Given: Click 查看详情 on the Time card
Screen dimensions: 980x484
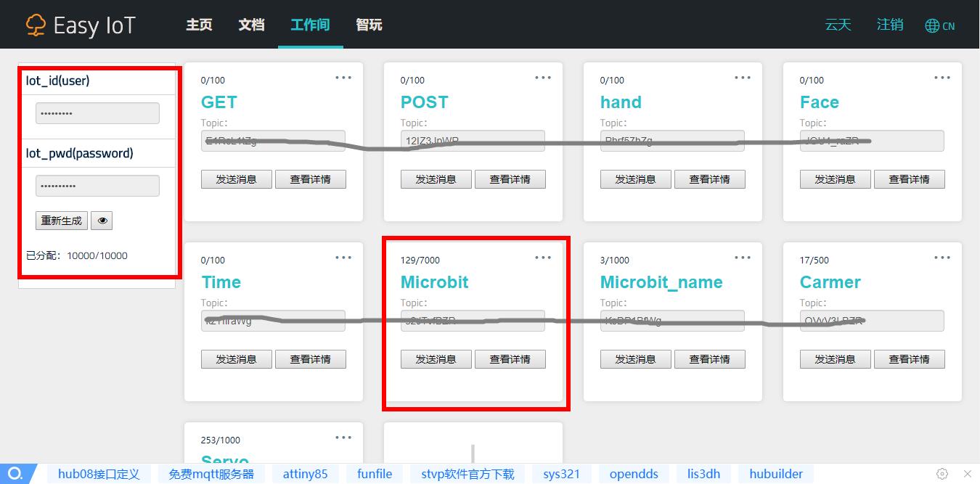Looking at the screenshot, I should [311, 359].
